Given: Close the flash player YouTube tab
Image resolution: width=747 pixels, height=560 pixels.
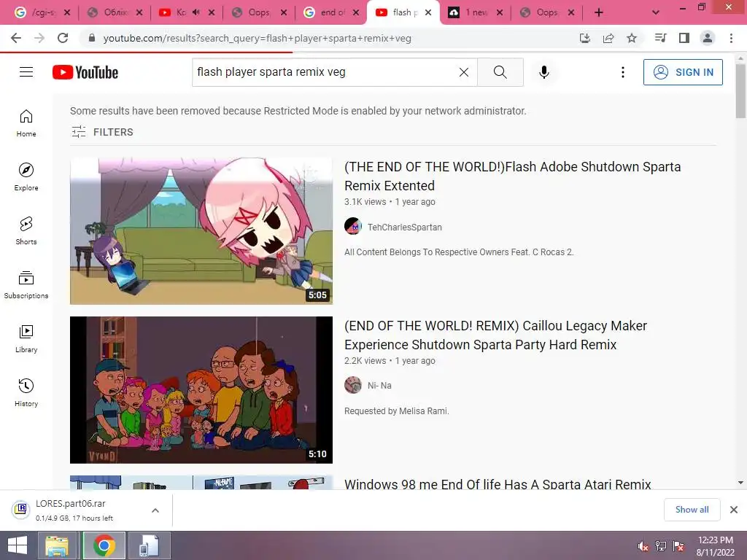Looking at the screenshot, I should click(x=428, y=13).
